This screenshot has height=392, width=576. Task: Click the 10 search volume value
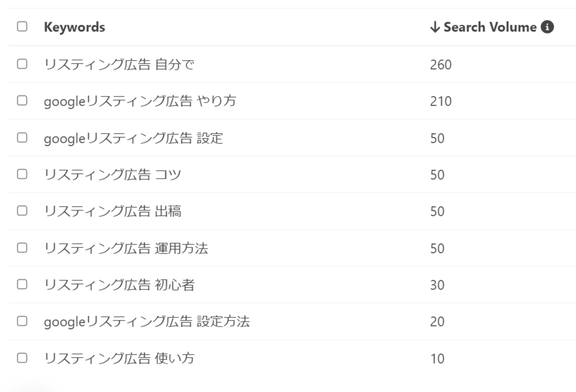(x=437, y=359)
